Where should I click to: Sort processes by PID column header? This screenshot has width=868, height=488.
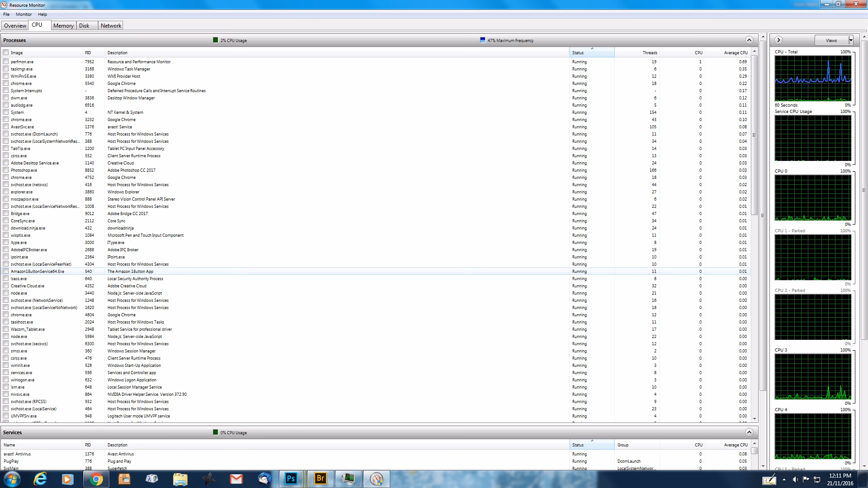click(x=94, y=52)
